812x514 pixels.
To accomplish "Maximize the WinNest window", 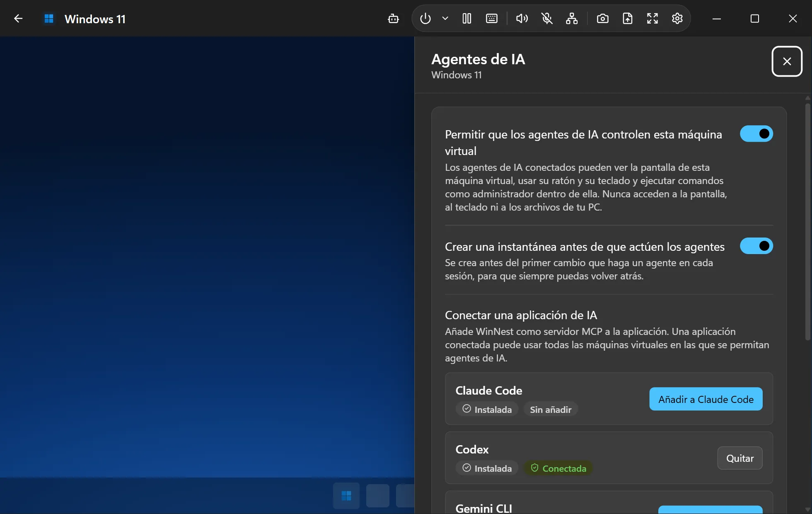I will [755, 19].
